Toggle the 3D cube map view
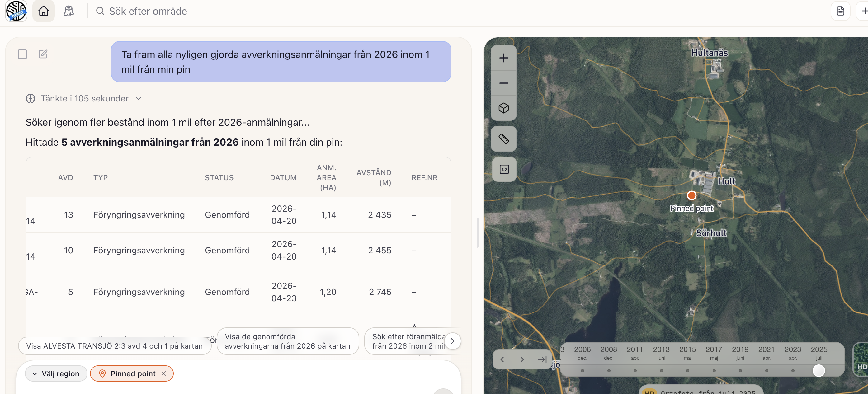 coord(503,108)
